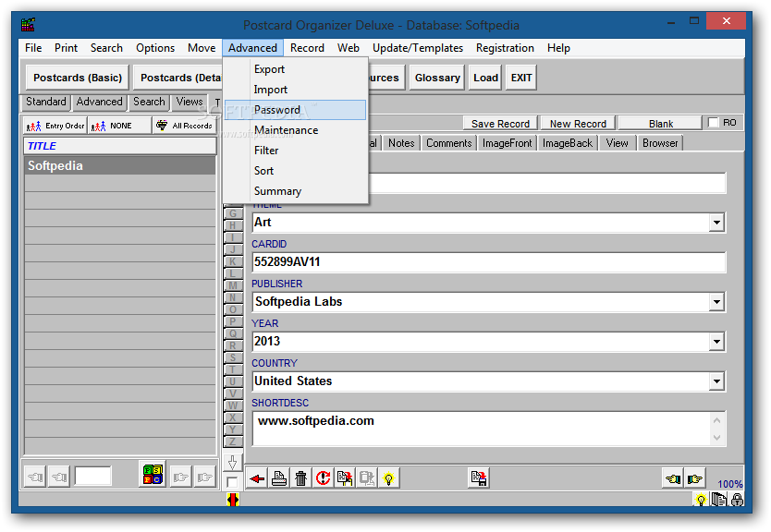Open the YEAR dropdown arrow
Viewport: 771px width, 532px height.
click(x=716, y=342)
